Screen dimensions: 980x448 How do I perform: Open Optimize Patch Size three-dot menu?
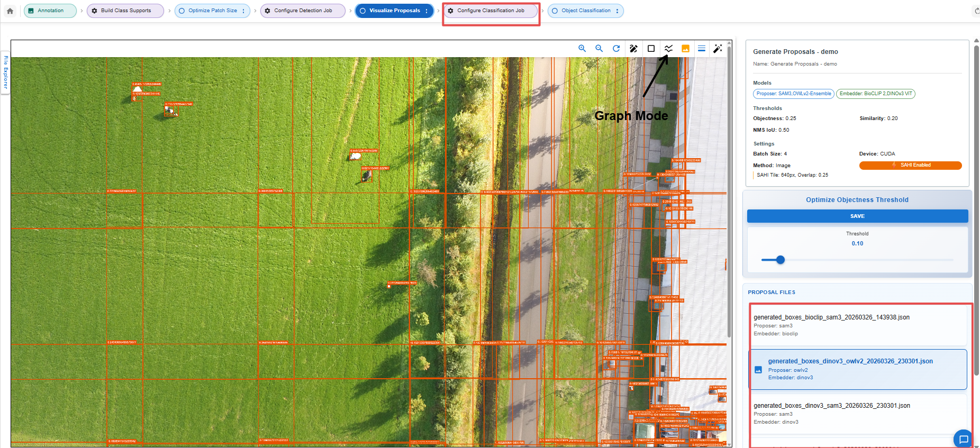pyautogui.click(x=243, y=11)
